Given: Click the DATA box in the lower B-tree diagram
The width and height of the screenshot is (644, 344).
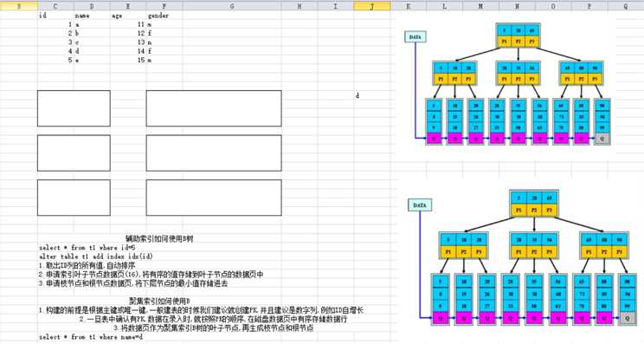Looking at the screenshot, I should [x=420, y=205].
